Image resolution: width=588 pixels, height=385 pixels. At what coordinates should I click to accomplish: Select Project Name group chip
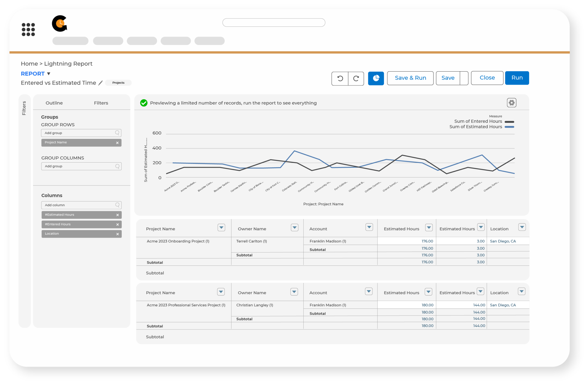click(81, 143)
